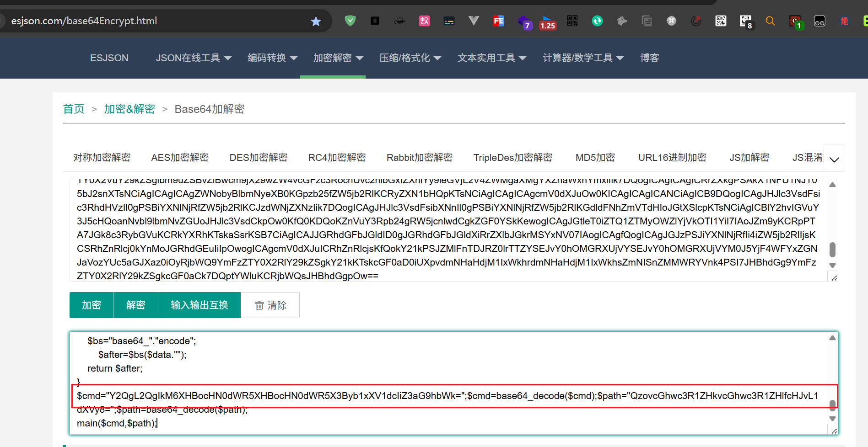This screenshot has width=868, height=447.
Task: Open the pink translation extension
Action: click(x=424, y=21)
